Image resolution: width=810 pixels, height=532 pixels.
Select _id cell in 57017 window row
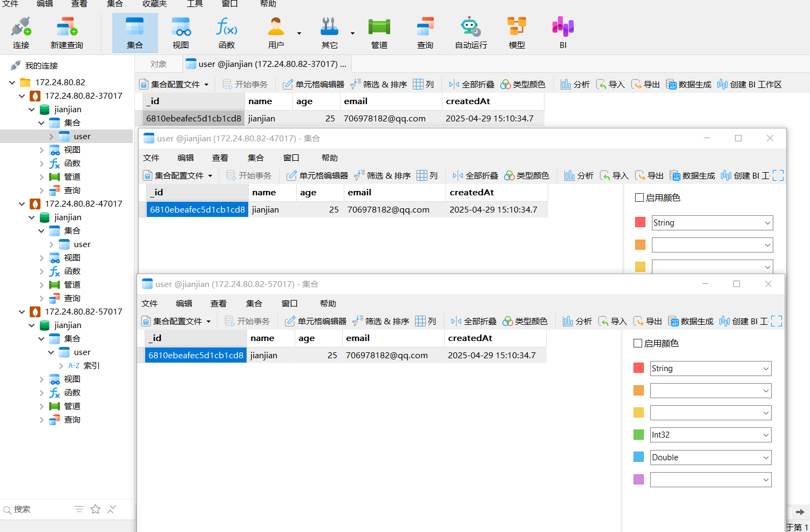tap(196, 355)
